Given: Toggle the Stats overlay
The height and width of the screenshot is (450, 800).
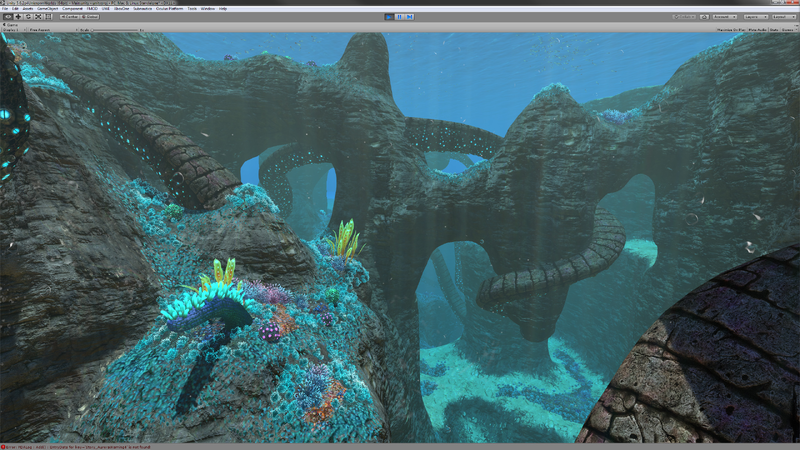Looking at the screenshot, I should tap(774, 30).
